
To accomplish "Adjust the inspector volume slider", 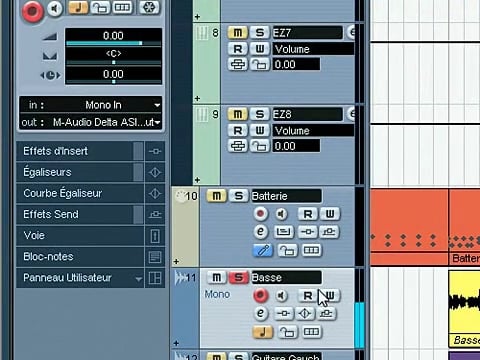I will click(113, 43).
